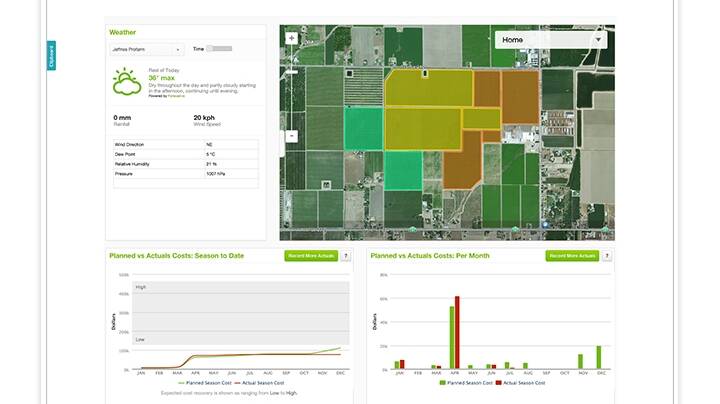Expand the weather location dropdown
720x404 pixels.
tap(146, 48)
